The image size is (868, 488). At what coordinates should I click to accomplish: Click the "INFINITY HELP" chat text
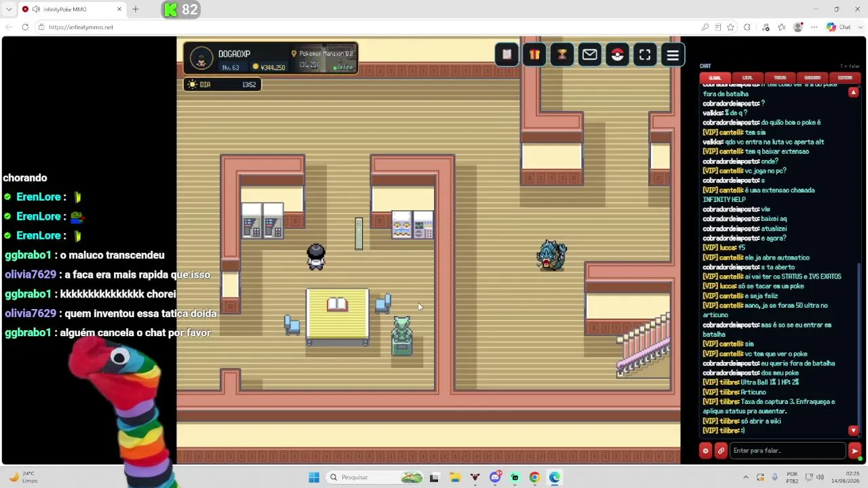tap(724, 200)
